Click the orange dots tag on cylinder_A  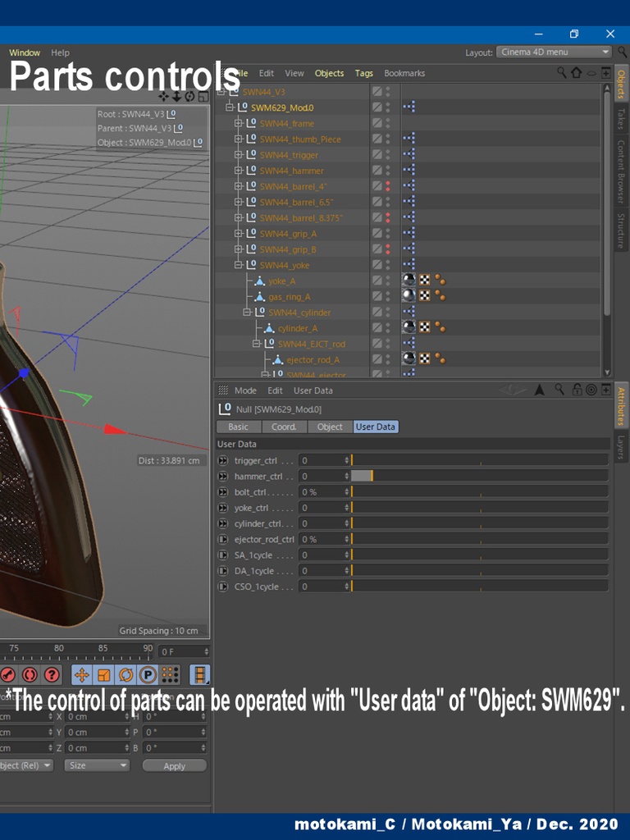tap(441, 327)
